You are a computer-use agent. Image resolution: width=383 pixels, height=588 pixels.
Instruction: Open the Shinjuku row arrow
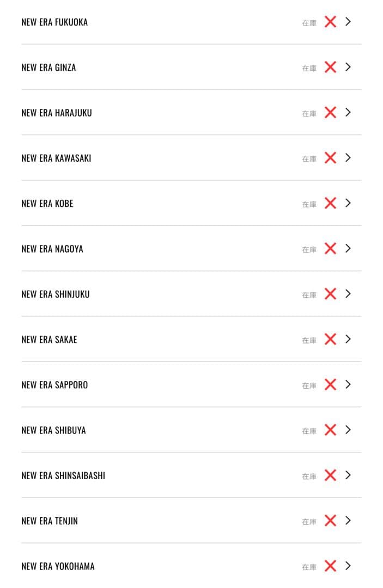(349, 294)
